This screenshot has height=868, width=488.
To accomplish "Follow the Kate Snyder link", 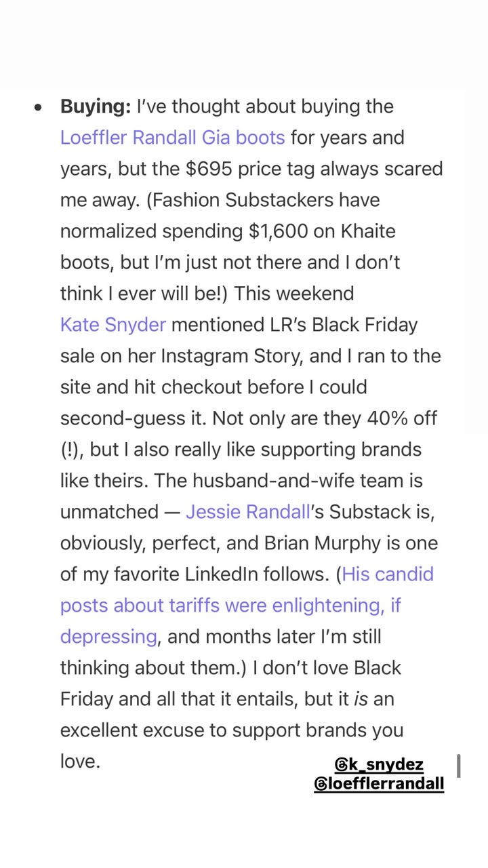I will [113, 325].
